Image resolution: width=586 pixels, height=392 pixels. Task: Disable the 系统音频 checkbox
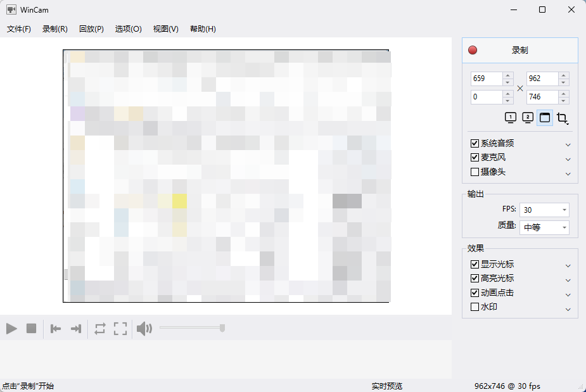coord(475,144)
